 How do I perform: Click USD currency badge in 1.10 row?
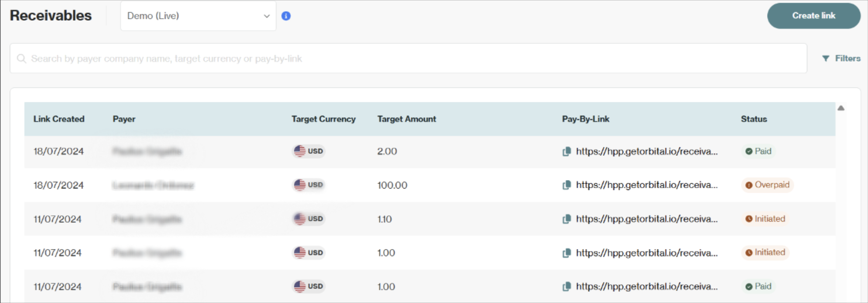click(x=308, y=219)
